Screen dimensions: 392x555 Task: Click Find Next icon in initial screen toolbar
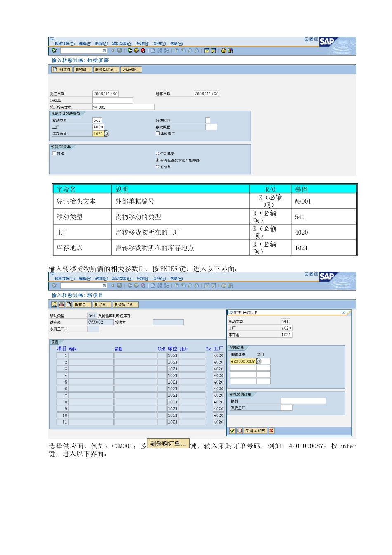[x=166, y=50]
